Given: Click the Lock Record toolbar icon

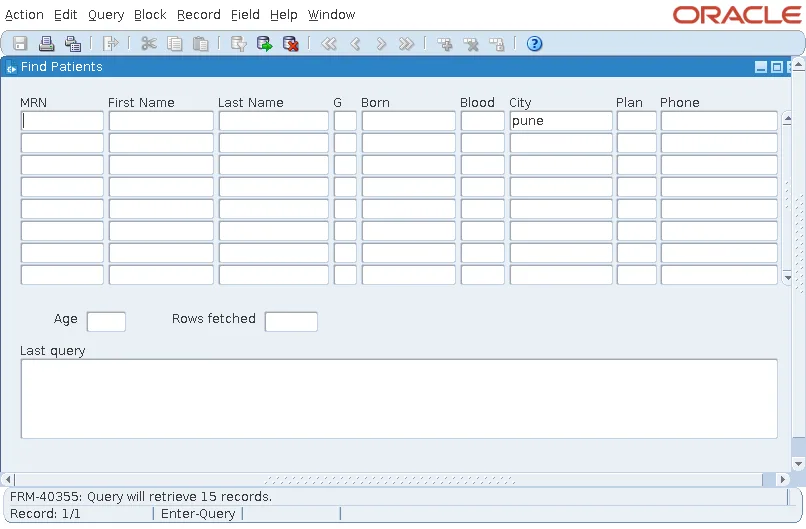Looking at the screenshot, I should 497,44.
